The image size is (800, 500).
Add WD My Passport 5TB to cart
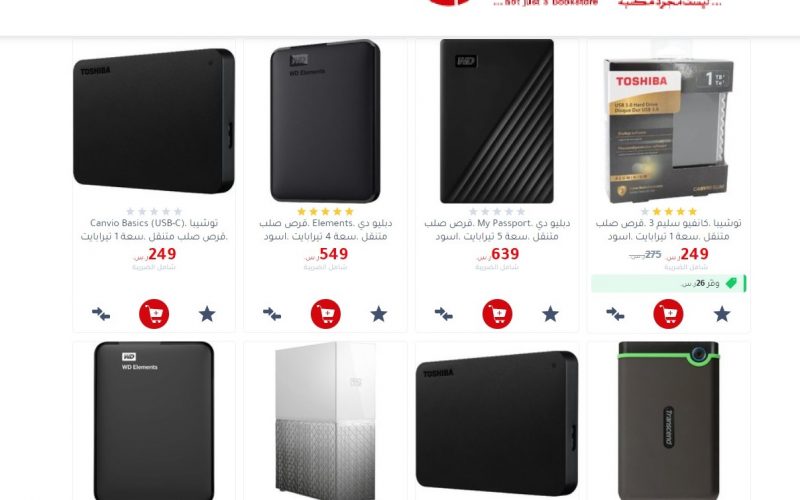tap(497, 314)
